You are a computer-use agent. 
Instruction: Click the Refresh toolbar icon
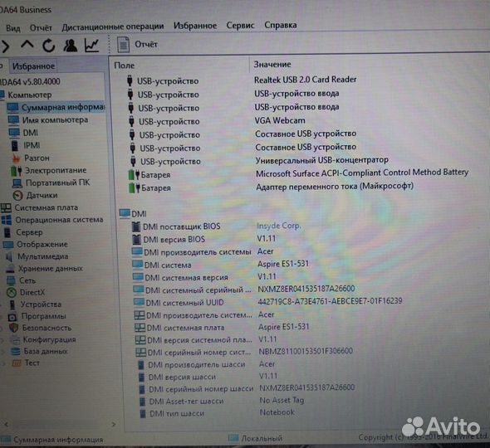coord(49,46)
